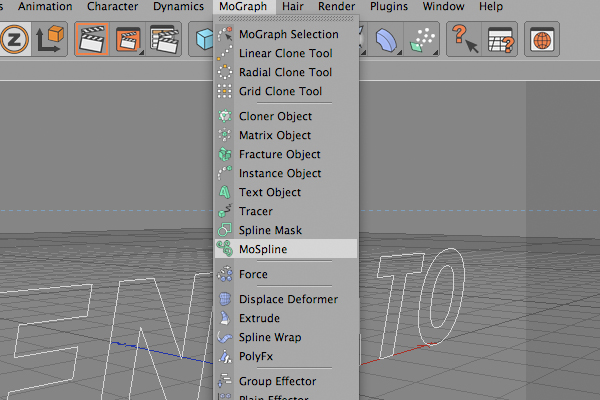Screen dimensions: 600x400
Task: Expand the particle icon flyout arrow
Action: point(435,53)
